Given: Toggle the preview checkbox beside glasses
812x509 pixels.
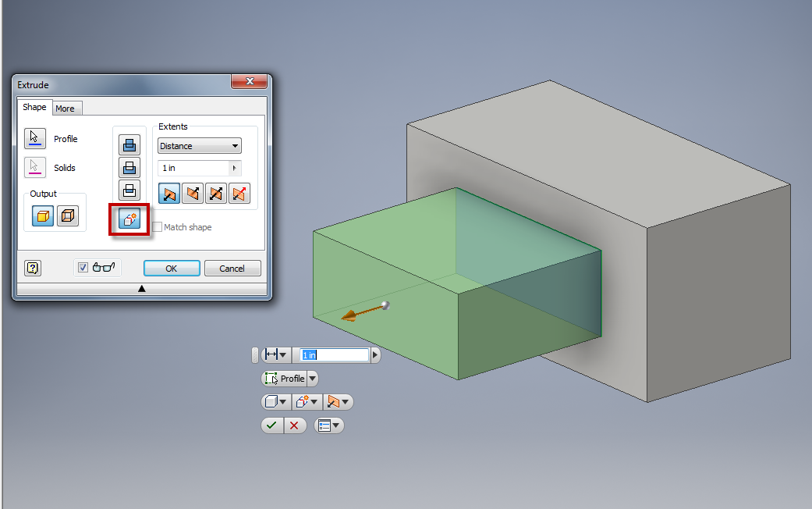Looking at the screenshot, I should (83, 268).
